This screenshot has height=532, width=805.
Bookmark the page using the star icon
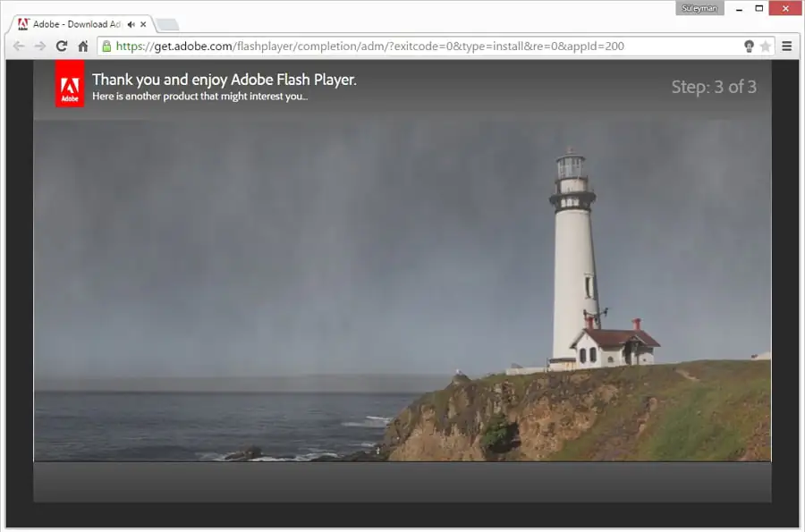766,46
